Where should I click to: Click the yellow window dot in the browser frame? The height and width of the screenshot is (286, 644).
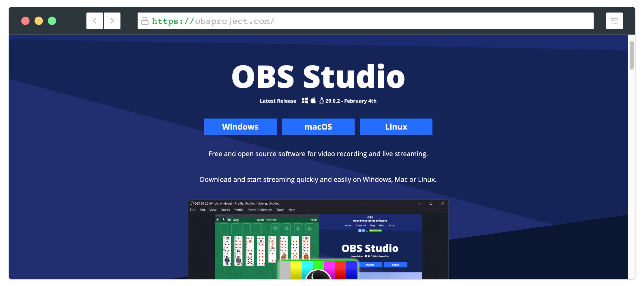(39, 21)
